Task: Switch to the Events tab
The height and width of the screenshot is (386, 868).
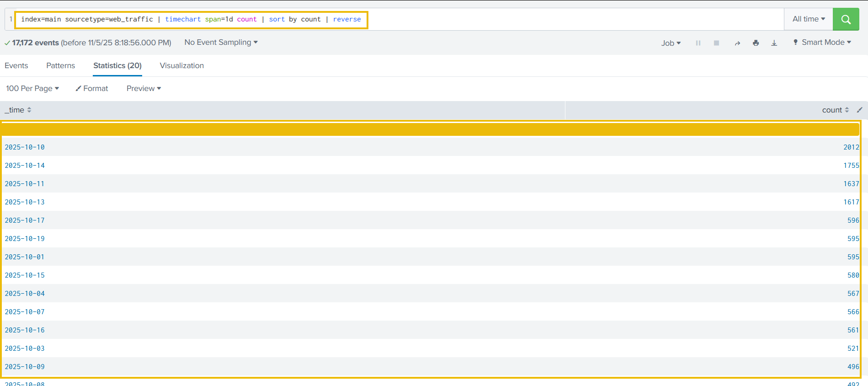Action: (16, 65)
